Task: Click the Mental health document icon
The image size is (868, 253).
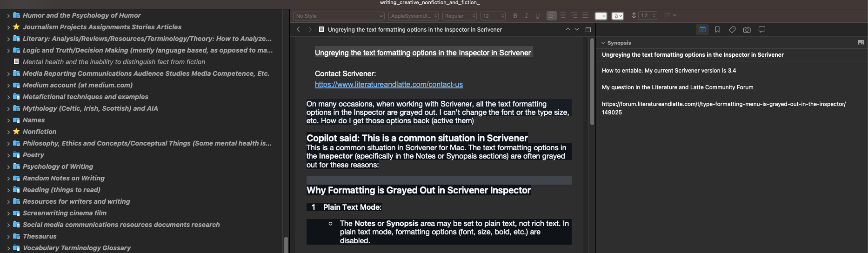Action: pyautogui.click(x=16, y=62)
